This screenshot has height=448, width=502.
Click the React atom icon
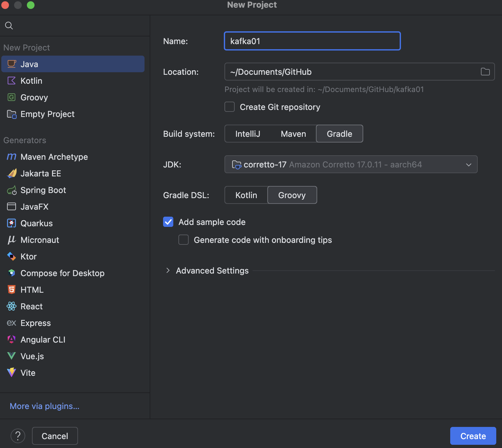tap(12, 306)
